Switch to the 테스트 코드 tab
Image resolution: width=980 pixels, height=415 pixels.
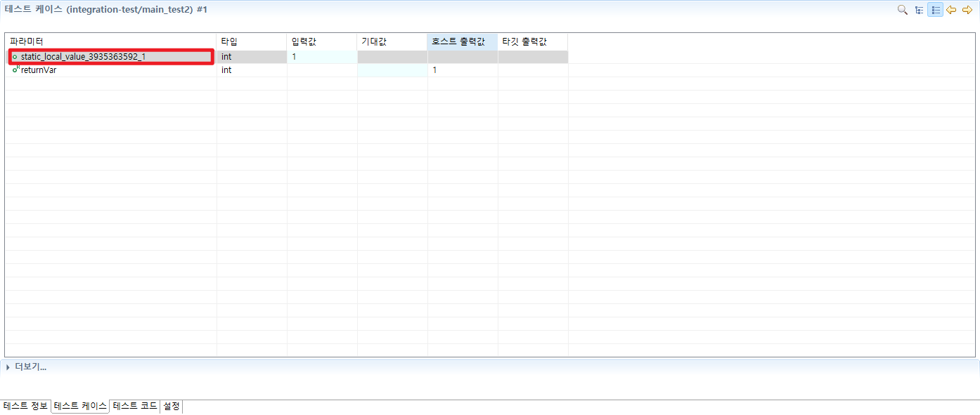coord(135,407)
